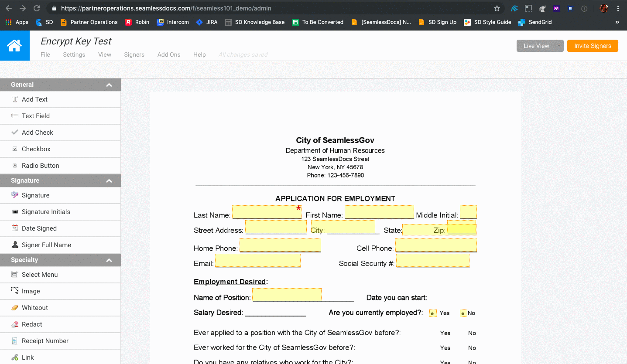Insert a Radio Button element
This screenshot has width=627, height=364.
pos(41,166)
